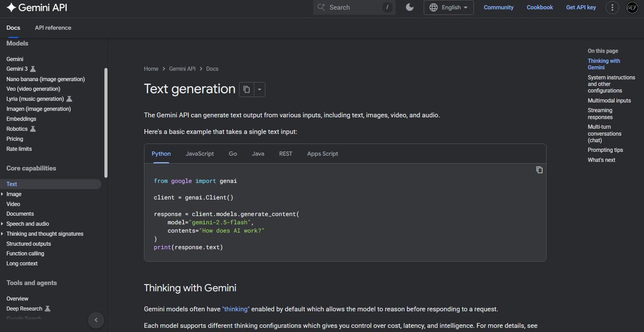Open Imagen (image generation)
The width and height of the screenshot is (644, 332).
coord(39,109)
